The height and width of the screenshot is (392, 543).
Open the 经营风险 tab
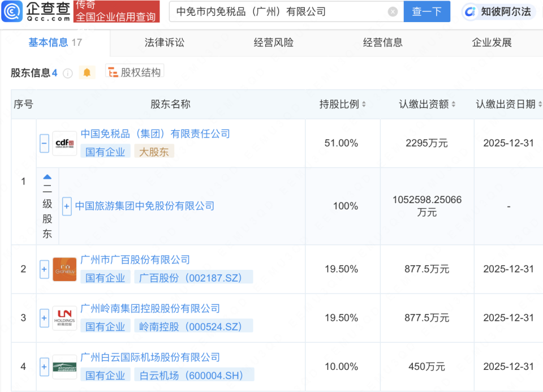click(x=273, y=42)
